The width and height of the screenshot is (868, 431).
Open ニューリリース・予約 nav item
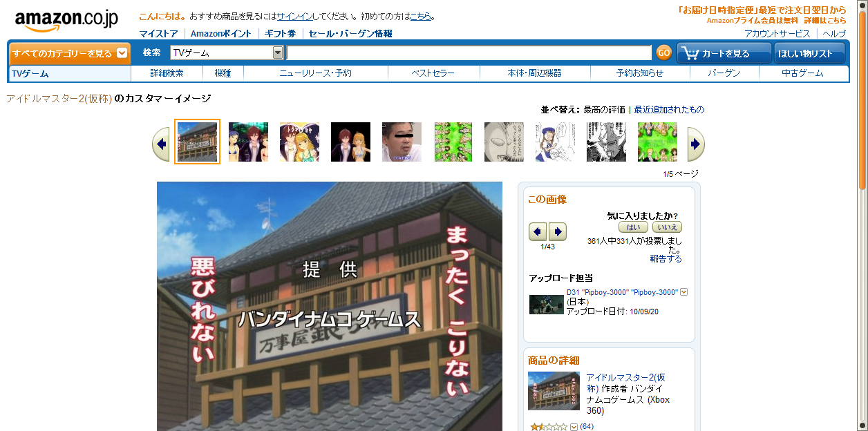pyautogui.click(x=315, y=73)
